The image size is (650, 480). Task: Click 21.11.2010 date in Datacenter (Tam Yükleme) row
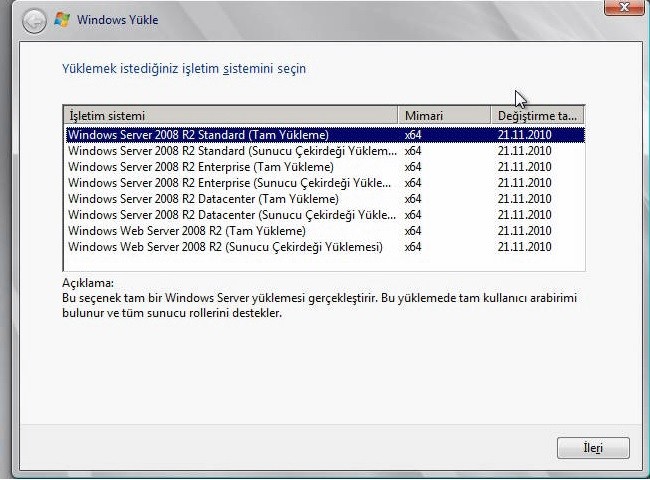[524, 199]
